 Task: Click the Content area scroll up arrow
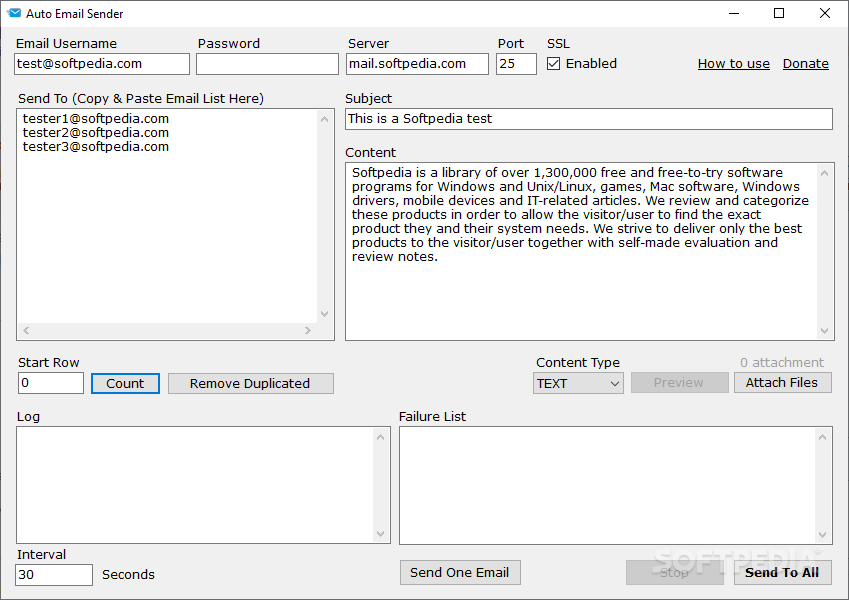coord(824,173)
